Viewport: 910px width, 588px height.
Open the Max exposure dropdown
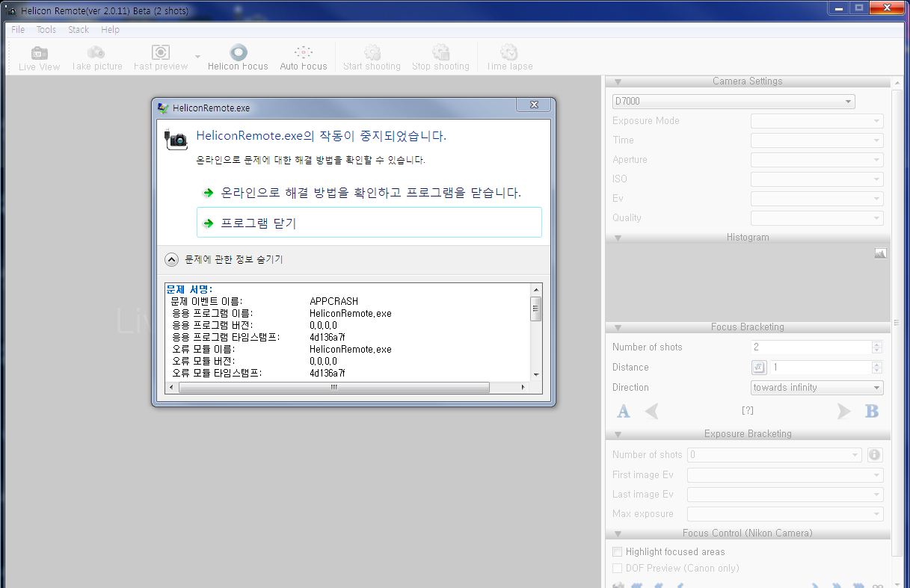(785, 513)
